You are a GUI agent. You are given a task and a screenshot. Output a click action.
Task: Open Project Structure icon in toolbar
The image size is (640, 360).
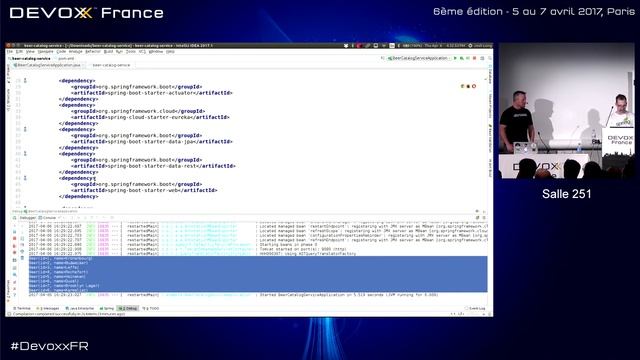click(482, 58)
